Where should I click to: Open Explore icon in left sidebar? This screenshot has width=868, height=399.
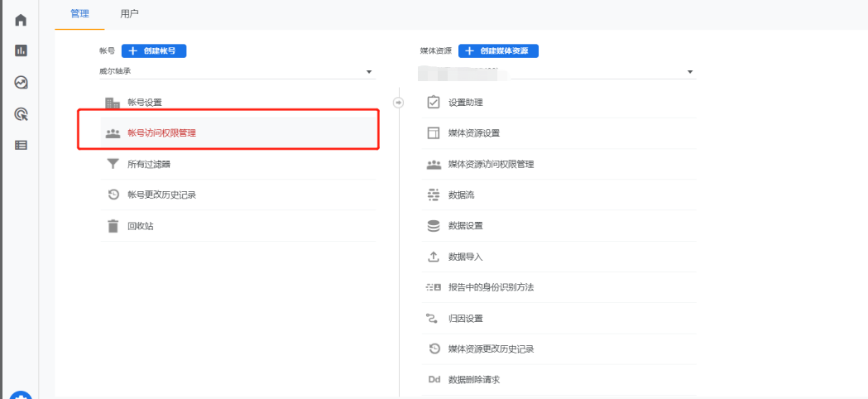tap(22, 82)
